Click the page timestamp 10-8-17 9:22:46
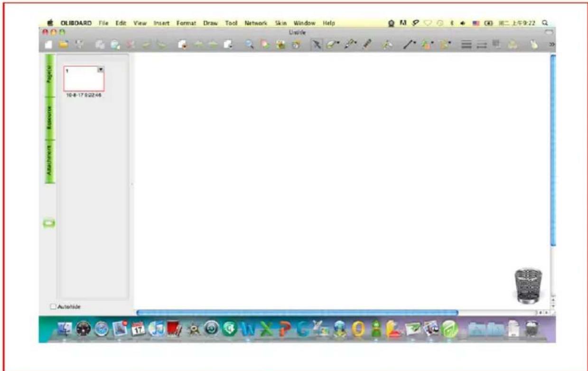The width and height of the screenshot is (588, 371). pyautogui.click(x=84, y=95)
